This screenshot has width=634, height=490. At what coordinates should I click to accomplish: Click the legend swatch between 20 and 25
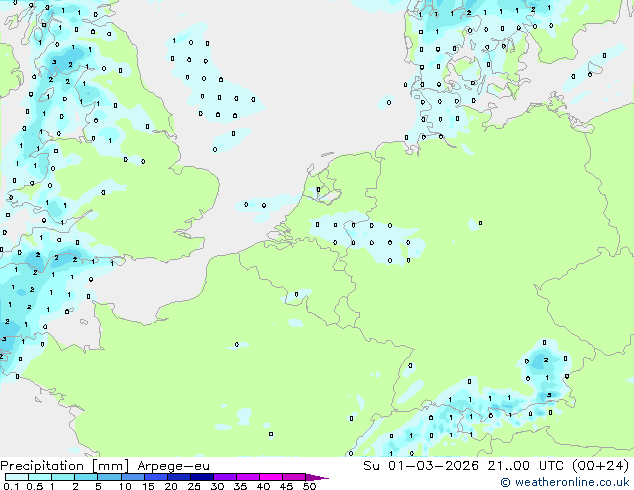click(178, 477)
